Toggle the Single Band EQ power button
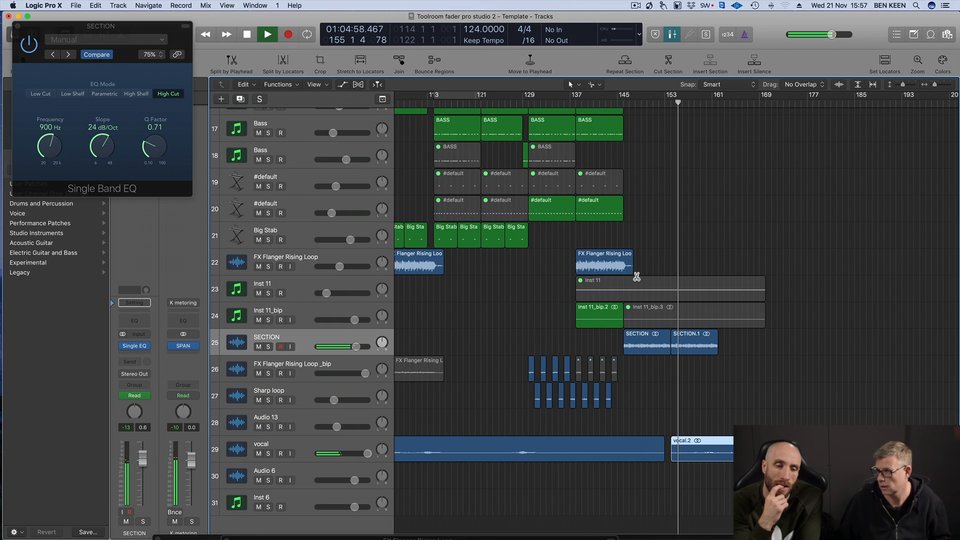The image size is (960, 540). tap(29, 44)
